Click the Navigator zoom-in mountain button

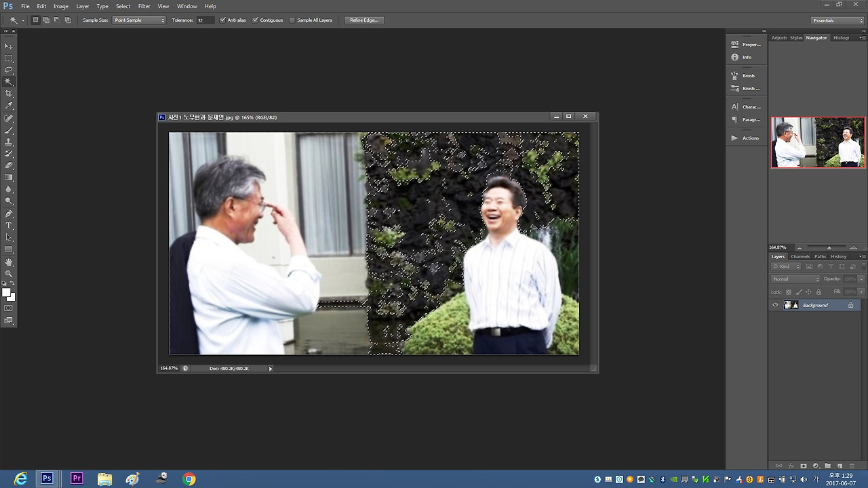point(853,247)
